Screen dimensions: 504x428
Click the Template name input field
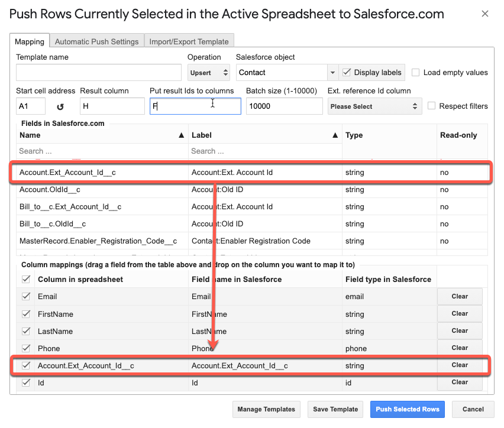coord(99,72)
